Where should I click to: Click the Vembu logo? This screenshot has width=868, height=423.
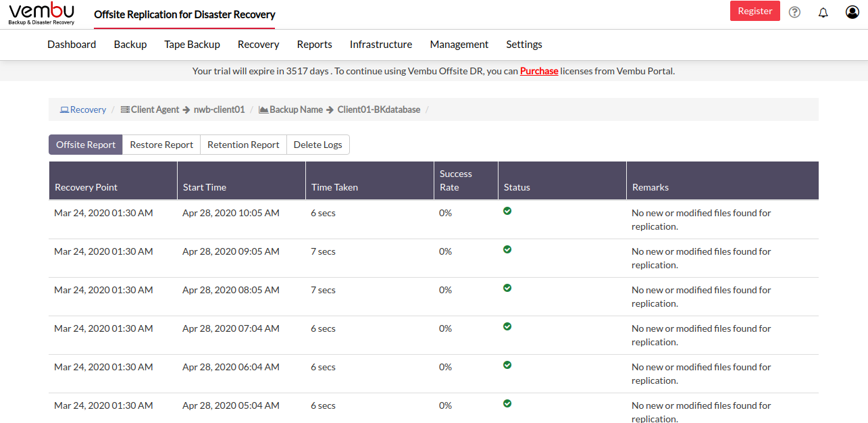[x=42, y=14]
